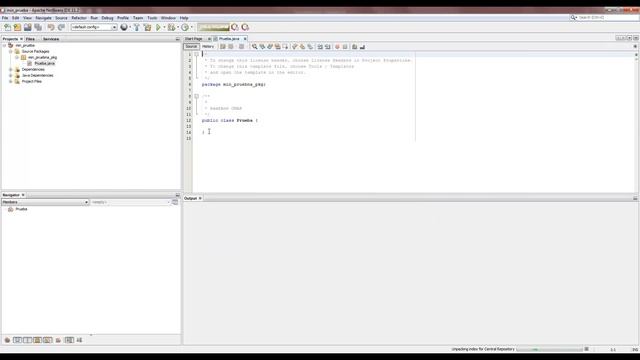The height and width of the screenshot is (360, 640).
Task: Open the Refactor menu
Action: [79, 18]
